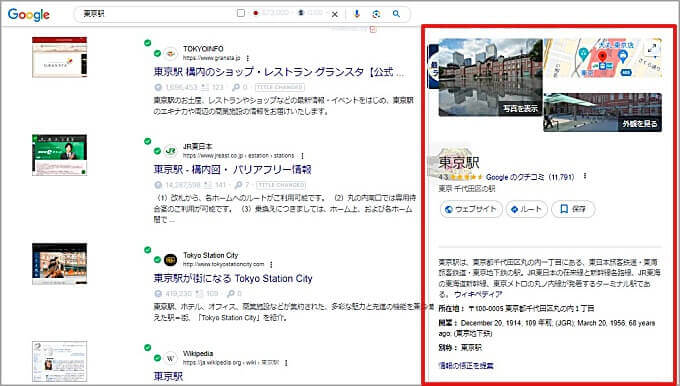Click the green check badge next to the Wikipedia favicon
The width and height of the screenshot is (680, 386).
pos(157,358)
